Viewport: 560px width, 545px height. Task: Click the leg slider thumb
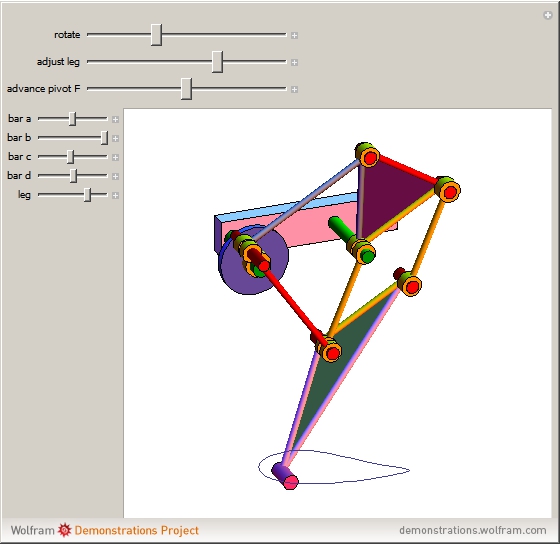[88, 195]
